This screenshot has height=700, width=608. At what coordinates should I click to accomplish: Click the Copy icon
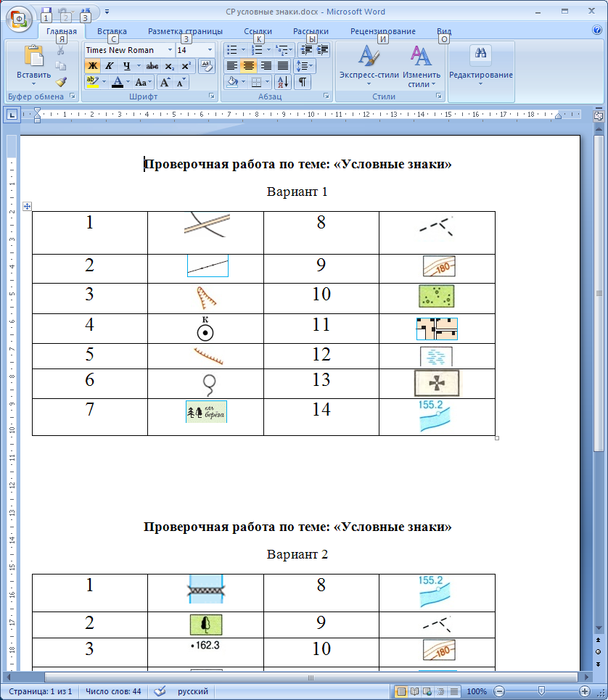[61, 66]
